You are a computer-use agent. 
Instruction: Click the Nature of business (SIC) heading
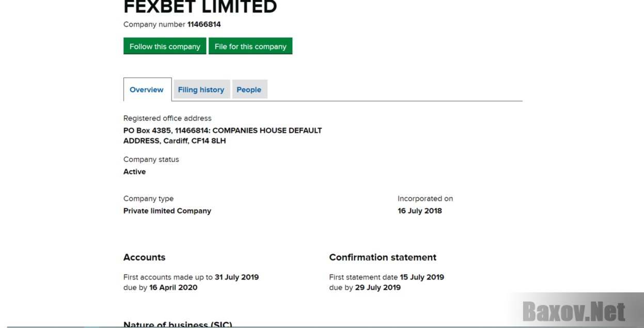point(178,324)
